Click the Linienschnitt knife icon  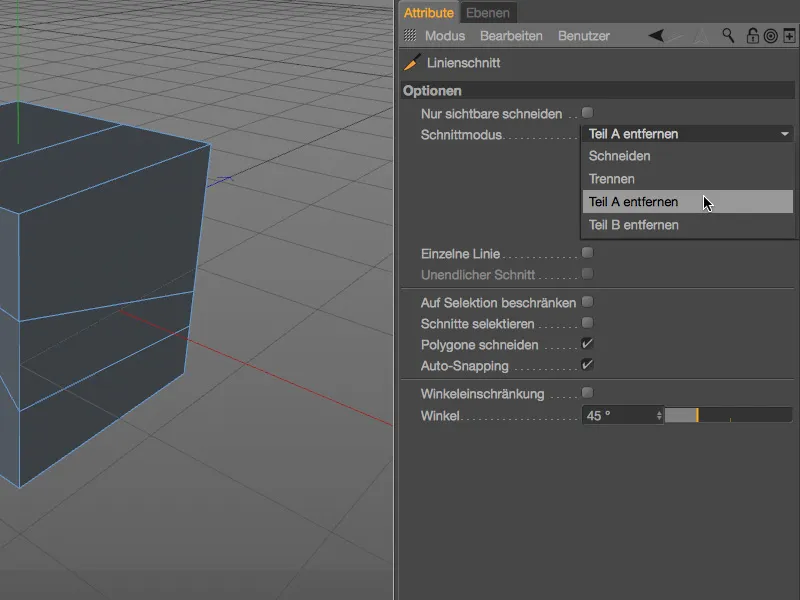pos(412,62)
